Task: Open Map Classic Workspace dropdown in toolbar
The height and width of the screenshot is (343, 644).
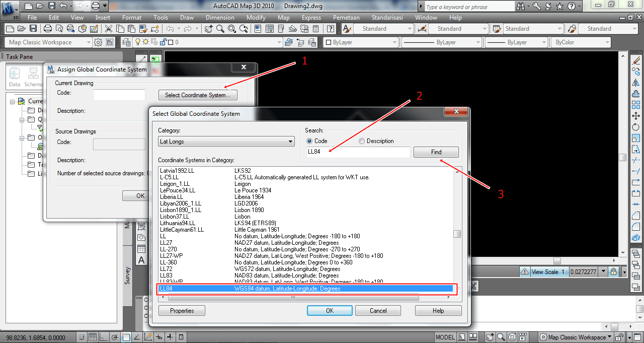Action: [x=49, y=42]
